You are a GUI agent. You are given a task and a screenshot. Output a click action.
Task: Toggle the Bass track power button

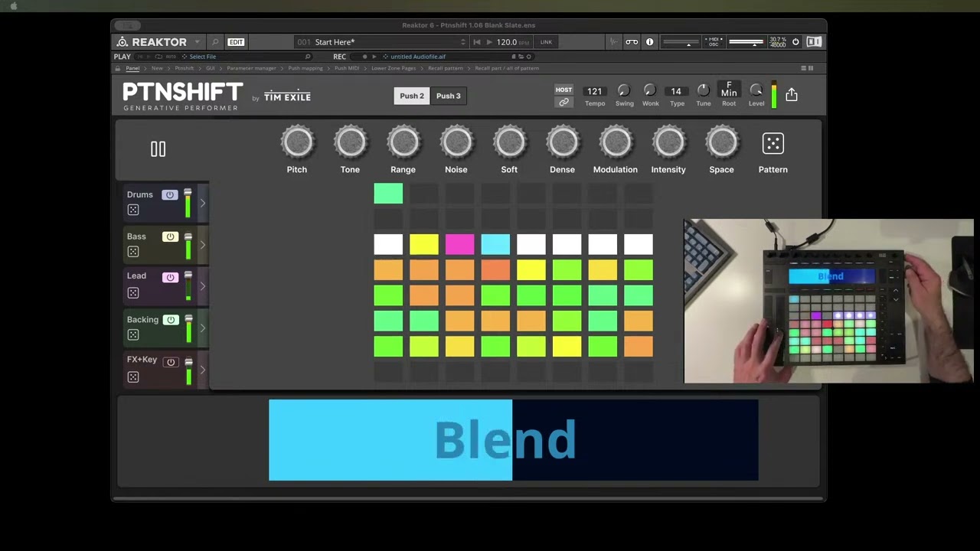[x=170, y=236]
